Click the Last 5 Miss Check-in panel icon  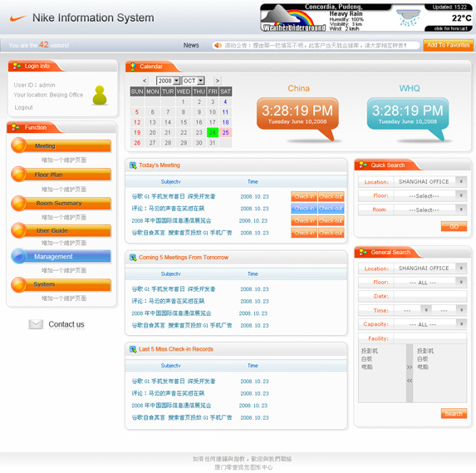[133, 349]
